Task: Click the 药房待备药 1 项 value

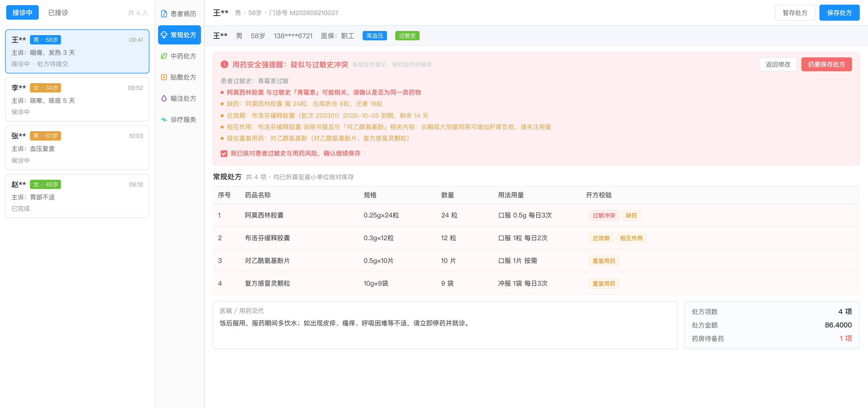Action: point(845,338)
